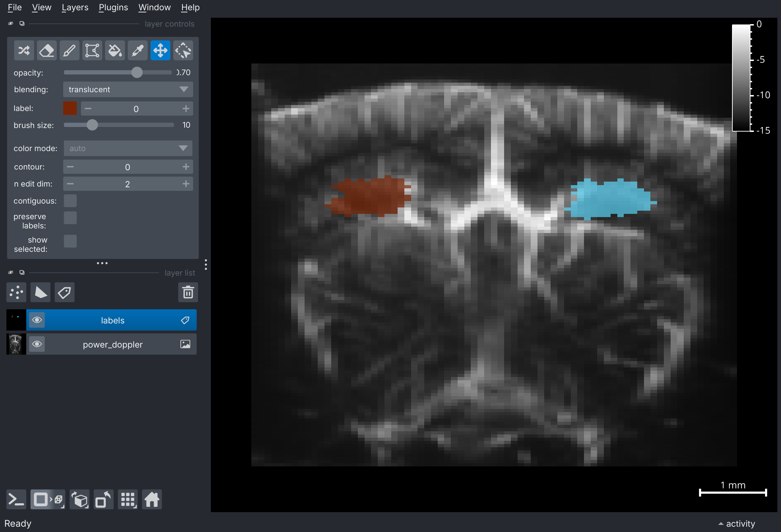Select the fill bucket tool

click(115, 50)
